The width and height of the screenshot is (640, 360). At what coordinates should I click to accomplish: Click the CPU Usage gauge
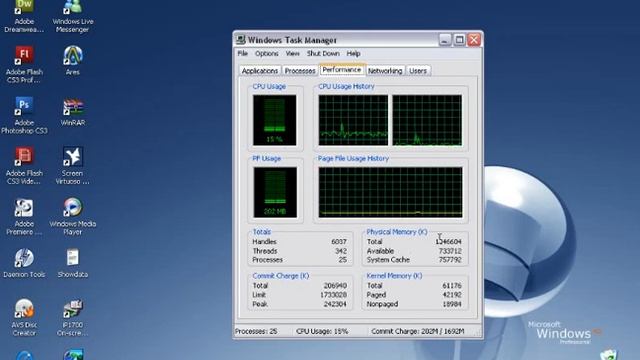click(x=274, y=120)
